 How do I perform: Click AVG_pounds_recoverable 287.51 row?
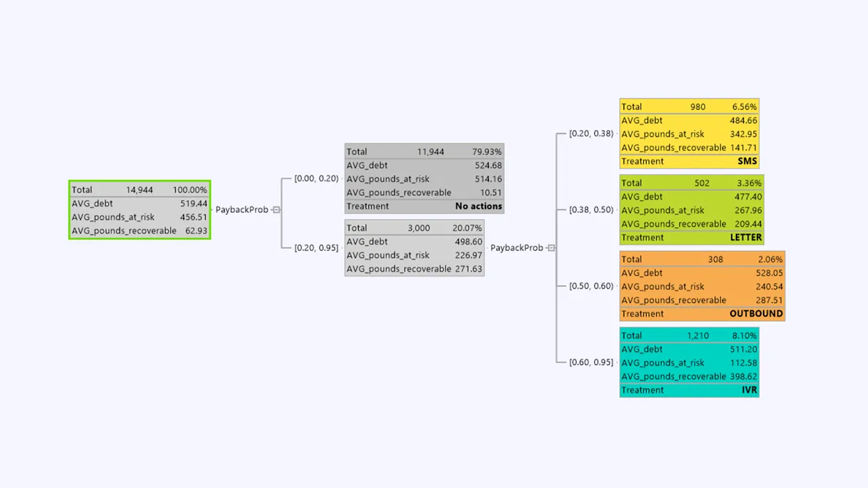pyautogui.click(x=702, y=300)
